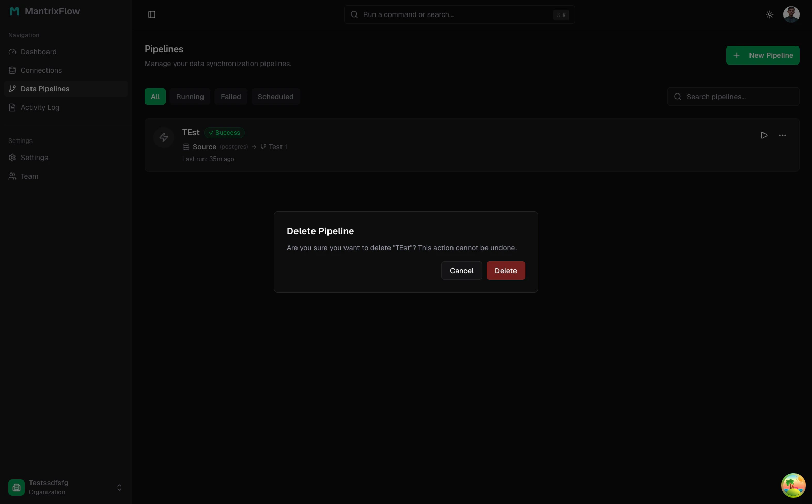The image size is (812, 504).
Task: Click the New Pipeline button
Action: (763, 55)
